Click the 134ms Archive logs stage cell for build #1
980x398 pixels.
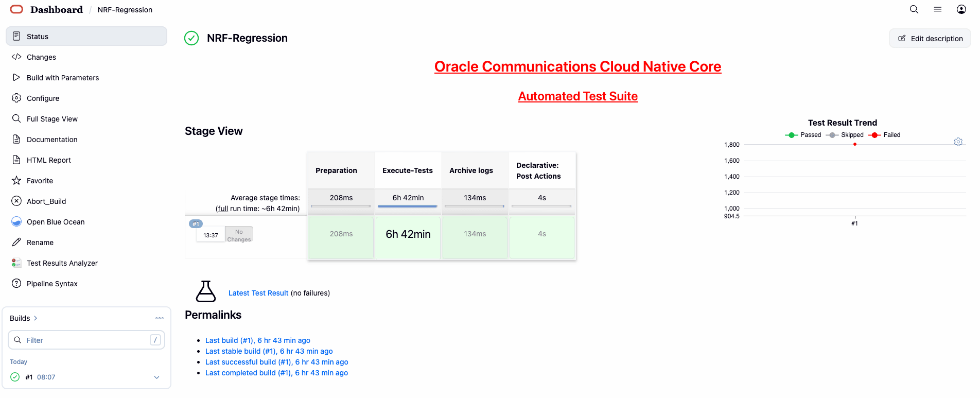(x=475, y=238)
